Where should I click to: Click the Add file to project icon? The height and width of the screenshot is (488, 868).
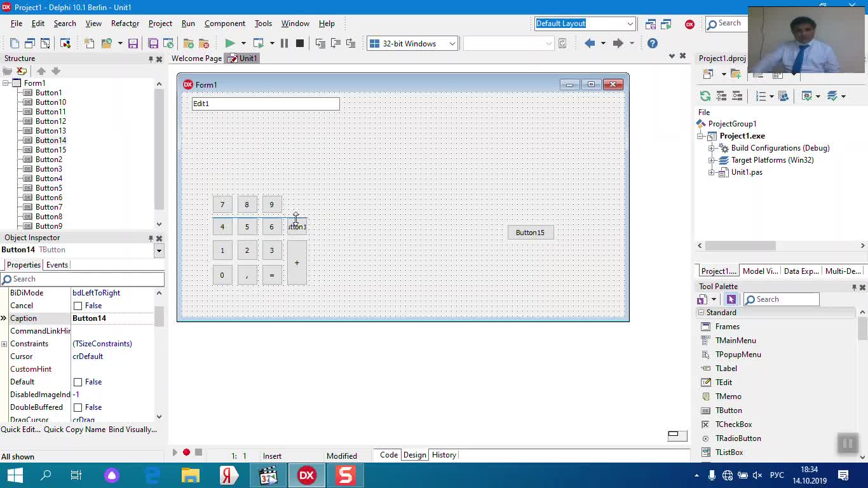189,43
